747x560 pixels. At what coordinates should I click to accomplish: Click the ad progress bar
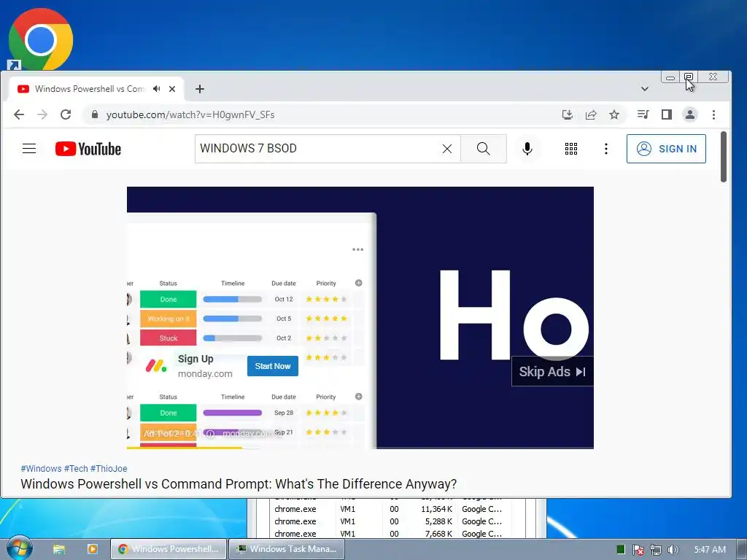click(360, 448)
